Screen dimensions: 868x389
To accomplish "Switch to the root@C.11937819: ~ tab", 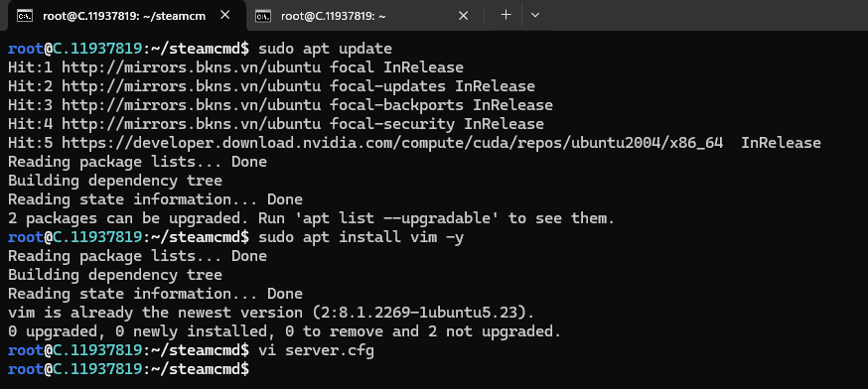I will [x=362, y=16].
